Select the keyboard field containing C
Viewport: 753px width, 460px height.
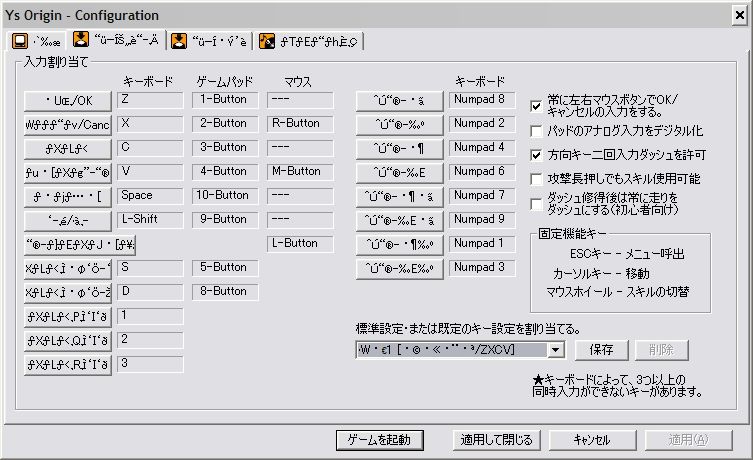tap(150, 148)
